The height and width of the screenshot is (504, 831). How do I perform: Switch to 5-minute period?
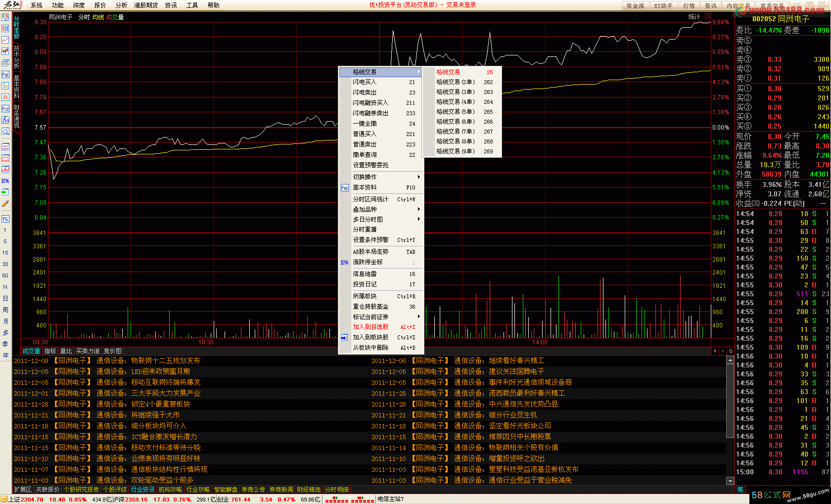point(5,241)
